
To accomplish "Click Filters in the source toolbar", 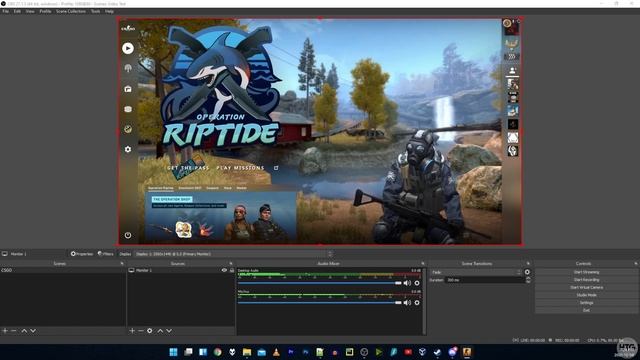I will (106, 254).
